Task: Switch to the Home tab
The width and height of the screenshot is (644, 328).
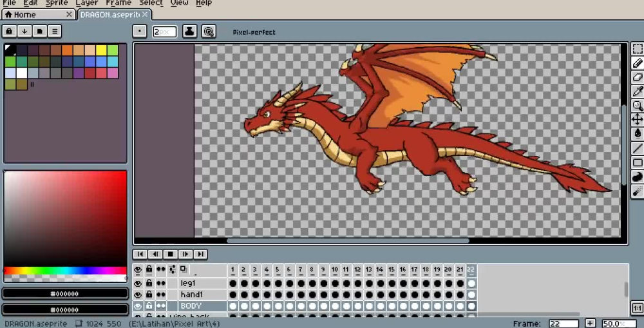Action: click(24, 14)
